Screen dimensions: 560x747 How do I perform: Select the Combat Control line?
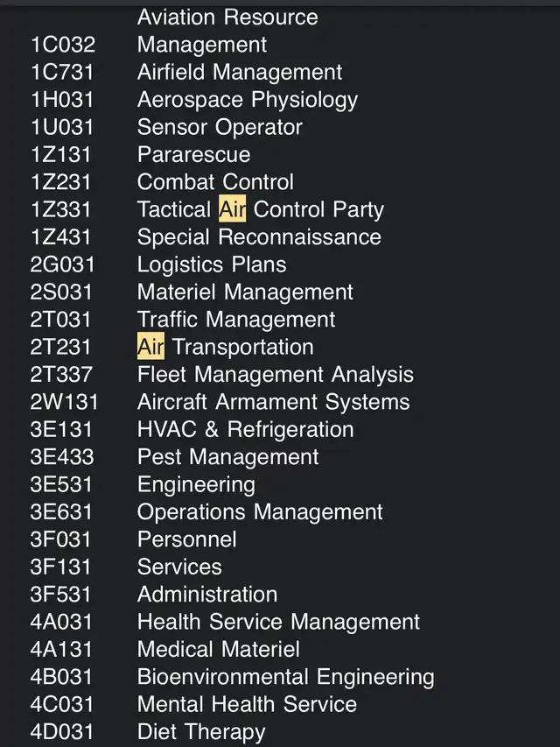(162, 182)
